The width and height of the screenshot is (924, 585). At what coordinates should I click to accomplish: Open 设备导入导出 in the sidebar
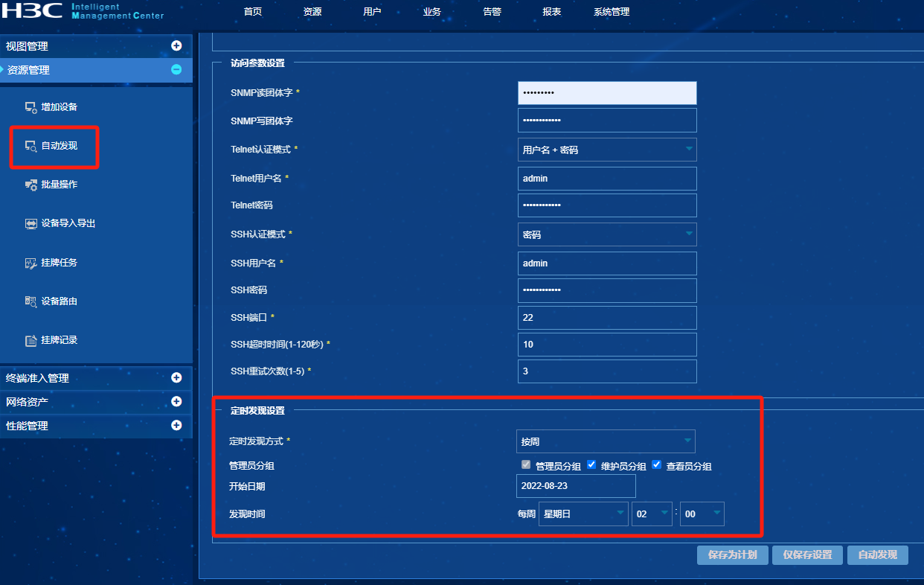coord(68,223)
